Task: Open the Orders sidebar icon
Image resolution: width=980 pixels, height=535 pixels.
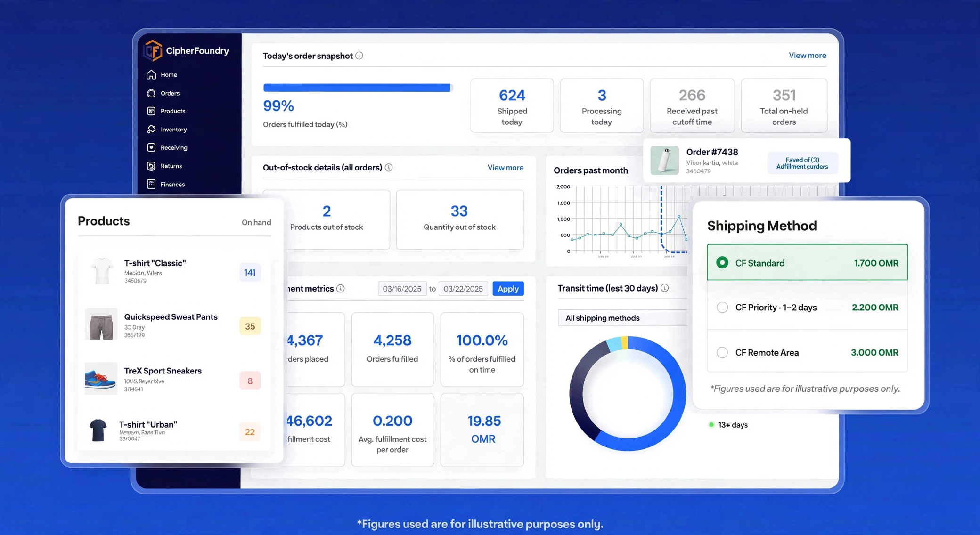Action: click(x=151, y=93)
